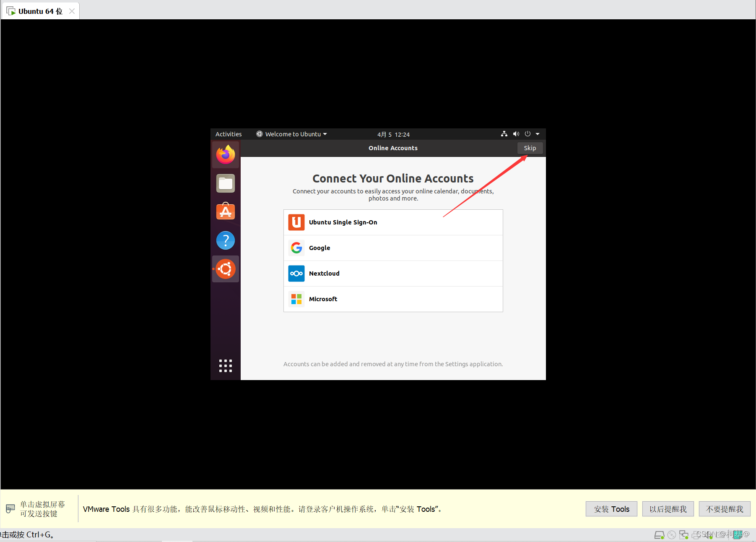
Task: Close the Ubuntu 64 位 tab
Action: point(72,11)
